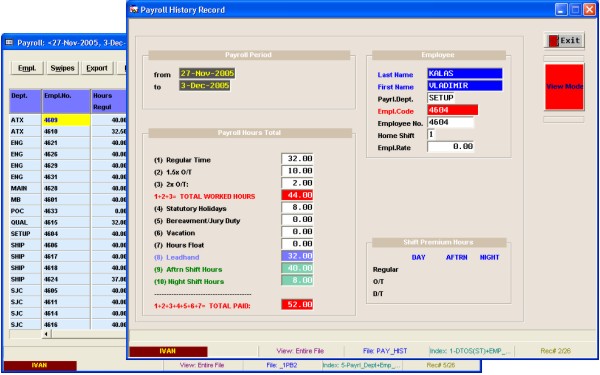
Task: Select employee 4616 in Payroll table
Action: point(66,324)
